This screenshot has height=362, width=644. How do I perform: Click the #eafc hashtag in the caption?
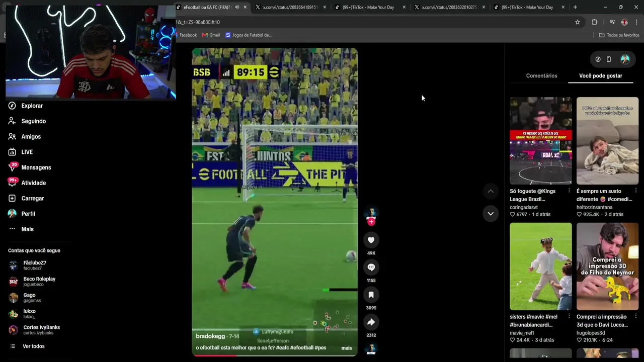click(x=282, y=348)
